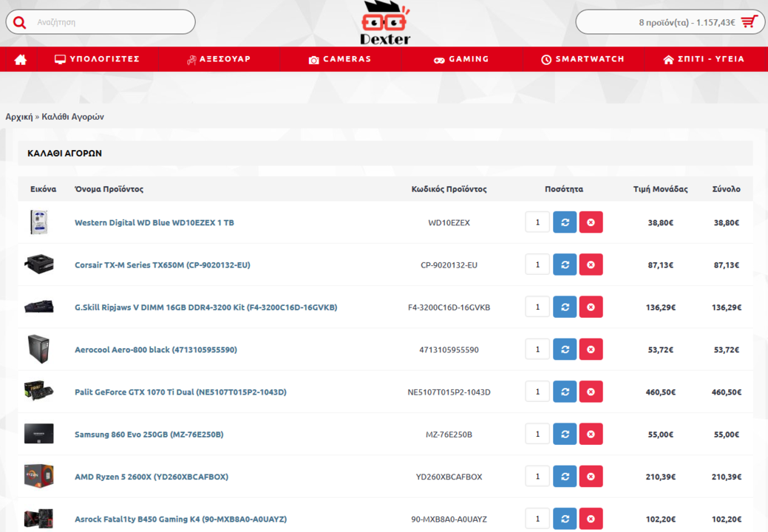Viewport: 768px width, 532px height.
Task: Click AMD Ryzen box thumbnail
Action: (38, 476)
